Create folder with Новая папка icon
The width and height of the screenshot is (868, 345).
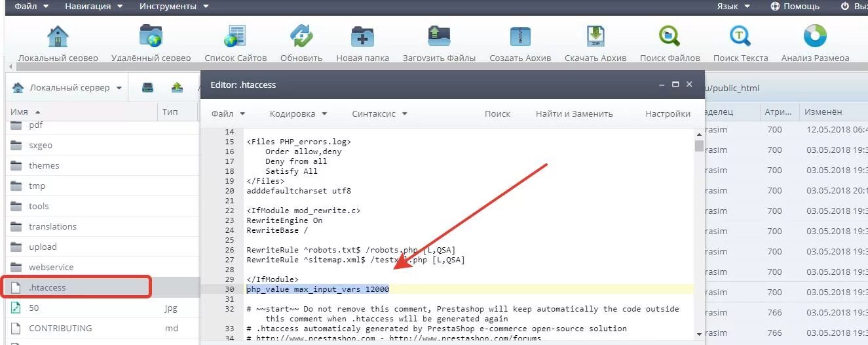pos(362,35)
